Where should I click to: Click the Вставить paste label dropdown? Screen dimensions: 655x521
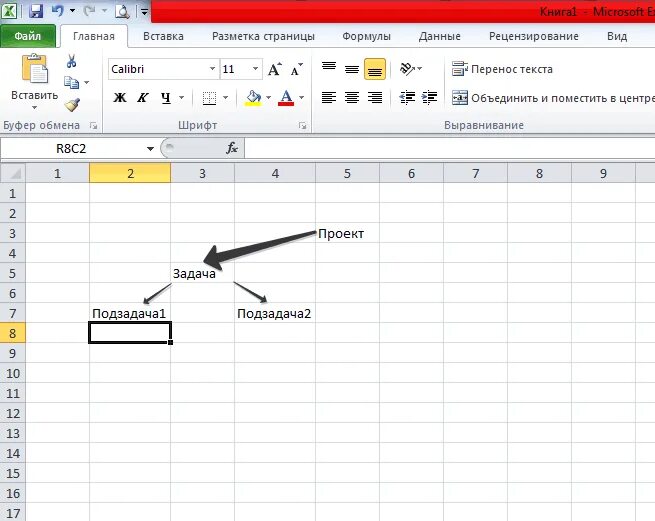(34, 101)
